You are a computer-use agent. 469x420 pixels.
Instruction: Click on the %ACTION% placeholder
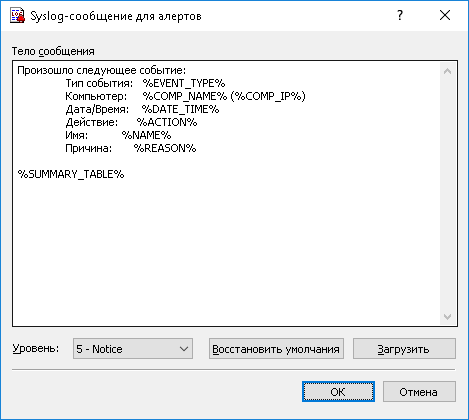click(x=167, y=122)
